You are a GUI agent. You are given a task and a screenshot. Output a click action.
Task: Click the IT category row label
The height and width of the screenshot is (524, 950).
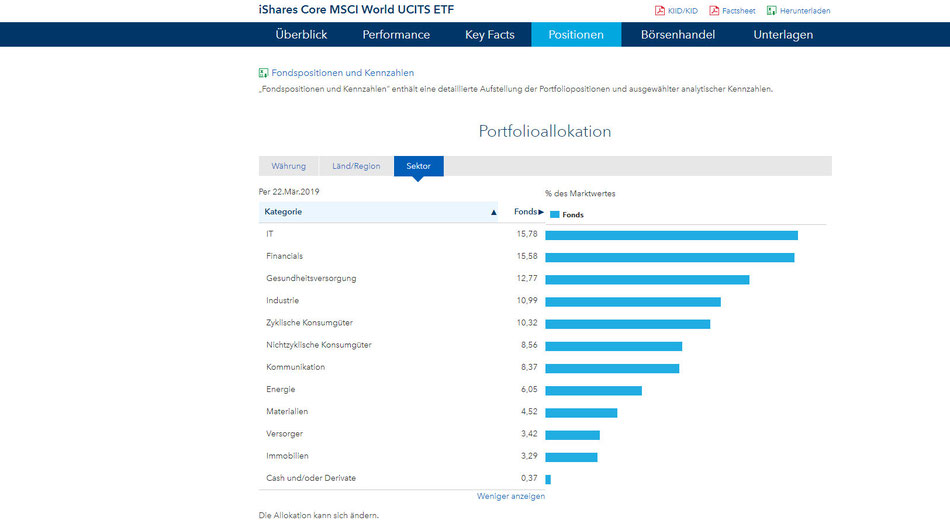tap(270, 234)
